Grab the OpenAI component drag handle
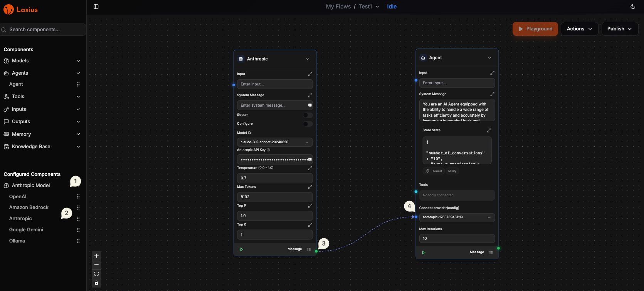Viewport: 644px width, 291px height. 78,196
